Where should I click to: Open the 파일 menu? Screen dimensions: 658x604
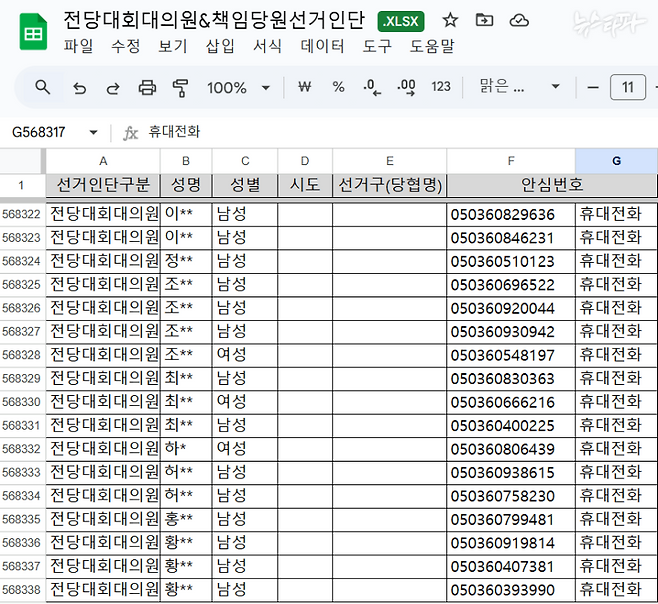point(78,46)
